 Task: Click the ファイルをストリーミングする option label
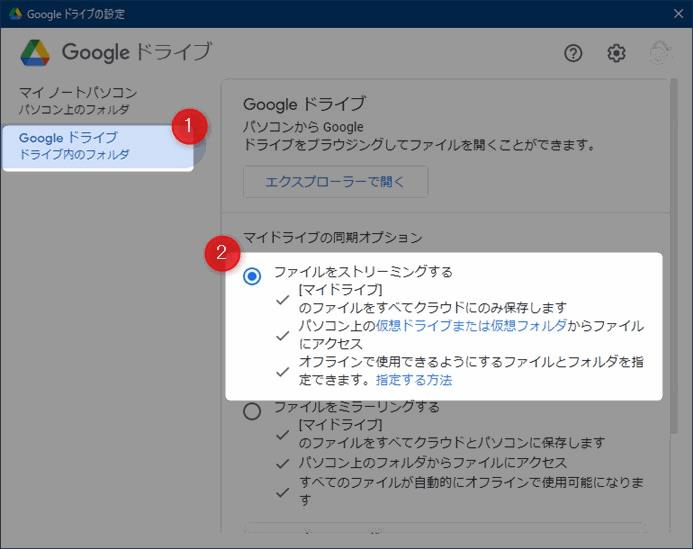(x=363, y=271)
